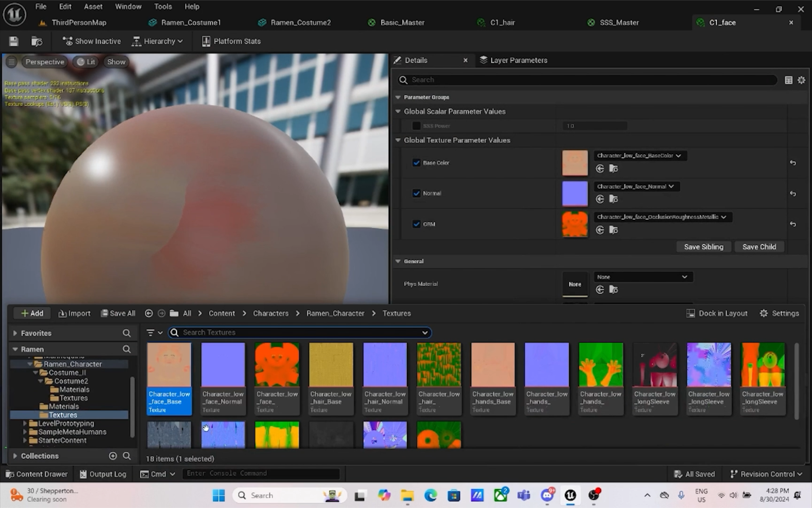Click the Search Textures field
812x508 pixels.
(x=300, y=332)
